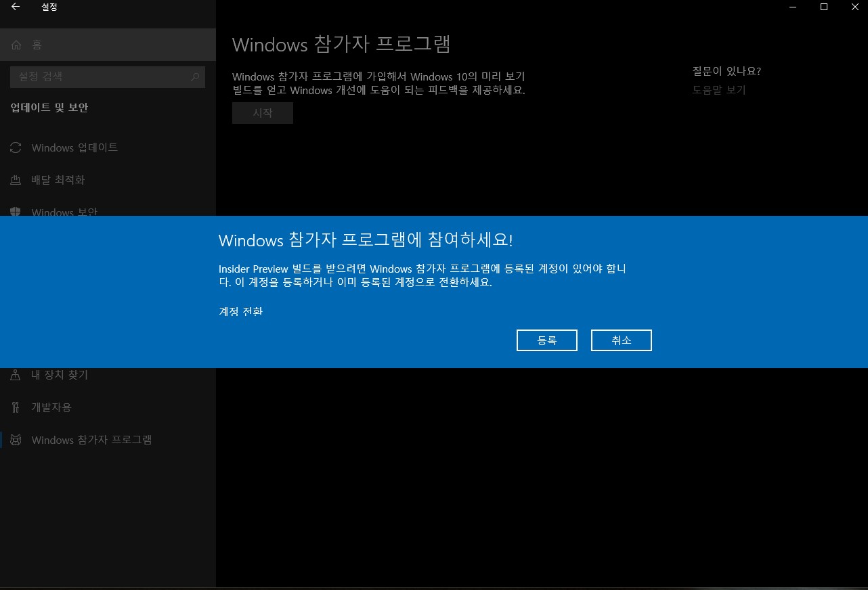Click the 개발자용 tools icon
The image size is (868, 590).
point(16,407)
